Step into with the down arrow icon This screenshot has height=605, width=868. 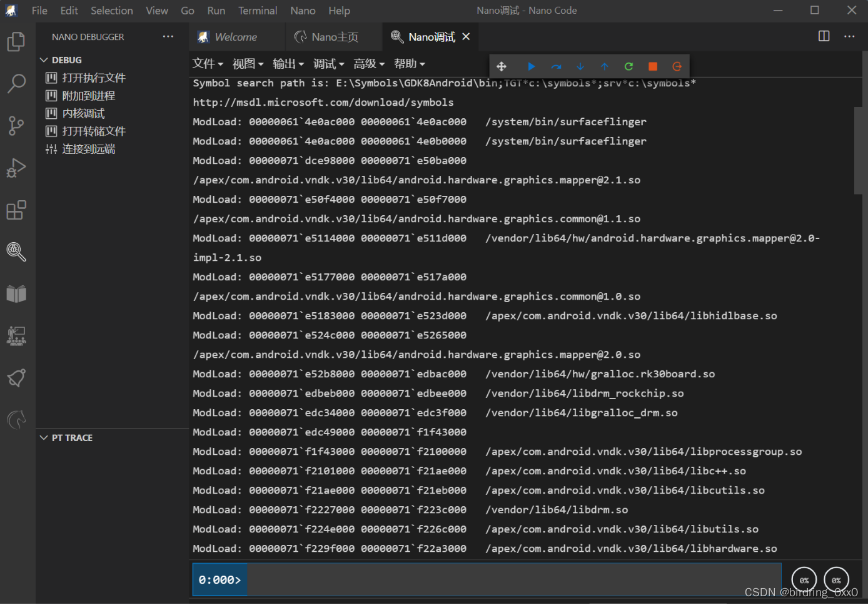point(580,66)
